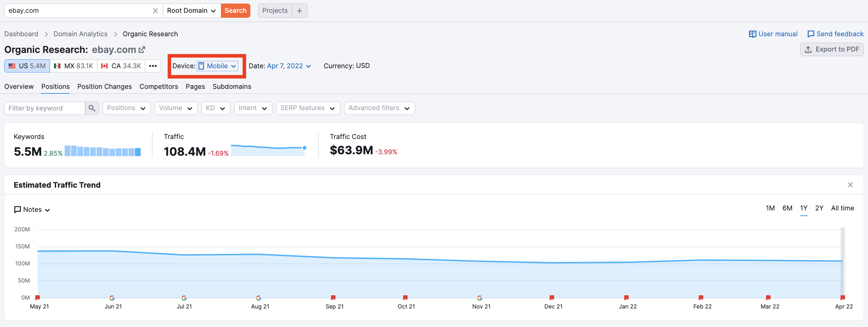
Task: Select the US 5.4M database
Action: [x=27, y=66]
